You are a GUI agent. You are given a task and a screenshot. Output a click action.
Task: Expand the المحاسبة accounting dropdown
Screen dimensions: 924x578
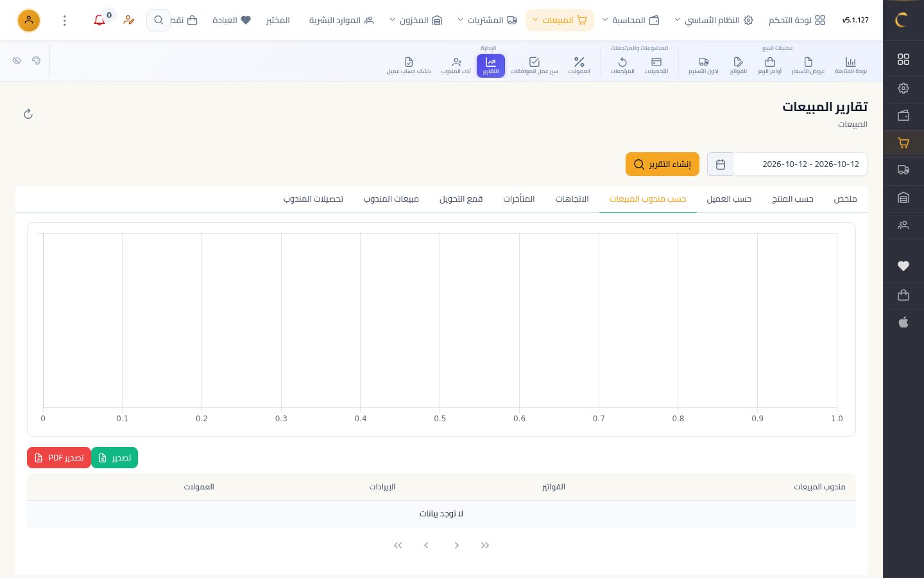(x=631, y=21)
